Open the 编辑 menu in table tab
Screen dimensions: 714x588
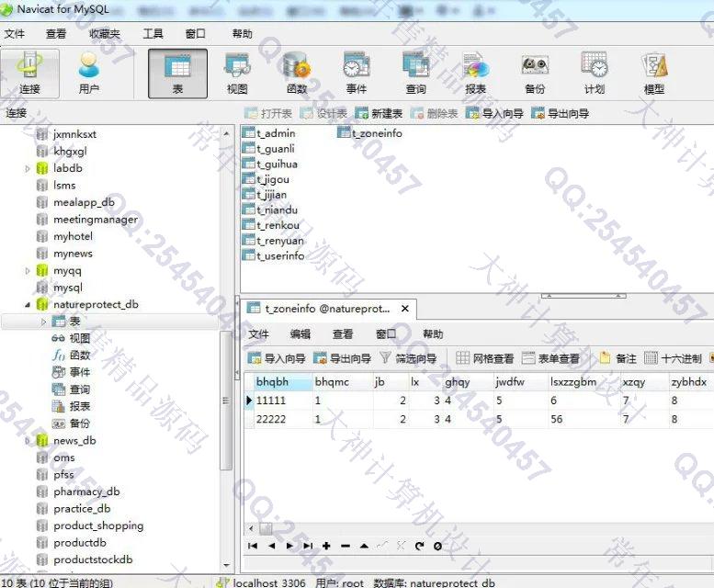[x=300, y=334]
